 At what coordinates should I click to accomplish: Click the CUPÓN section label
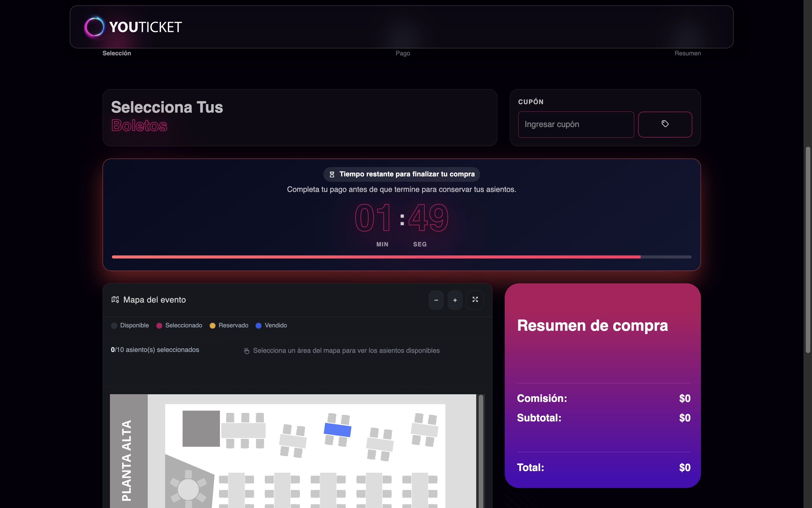click(x=531, y=102)
